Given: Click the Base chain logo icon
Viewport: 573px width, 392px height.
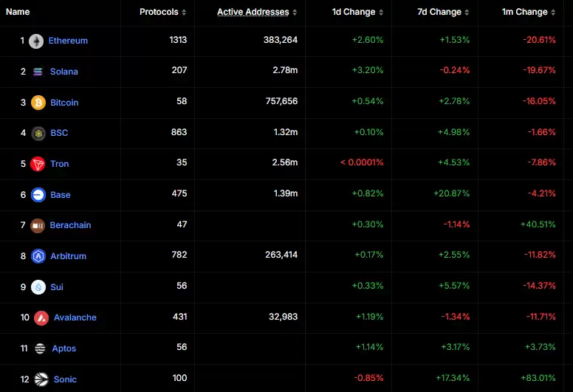Looking at the screenshot, I should [x=38, y=195].
